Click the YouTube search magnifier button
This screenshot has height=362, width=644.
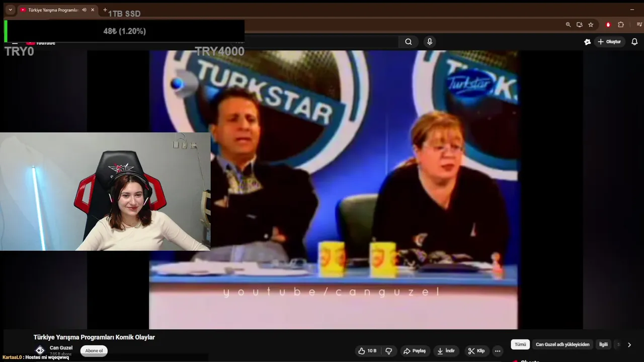pos(409,42)
